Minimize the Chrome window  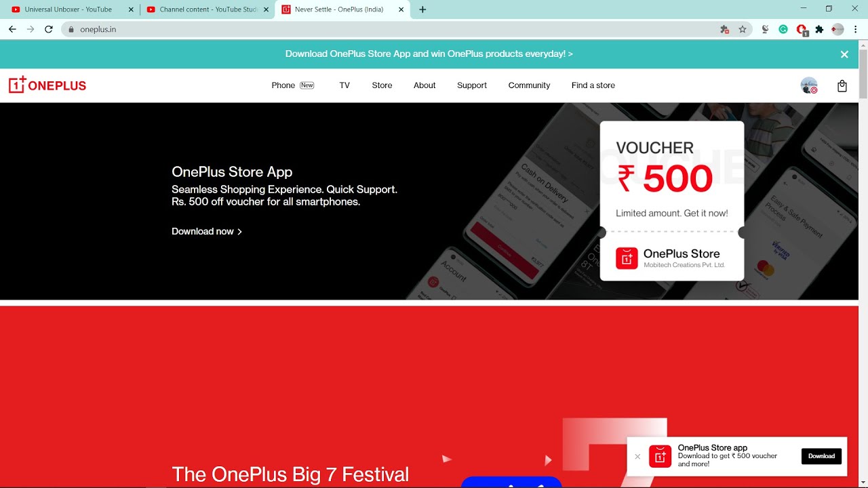tap(804, 9)
